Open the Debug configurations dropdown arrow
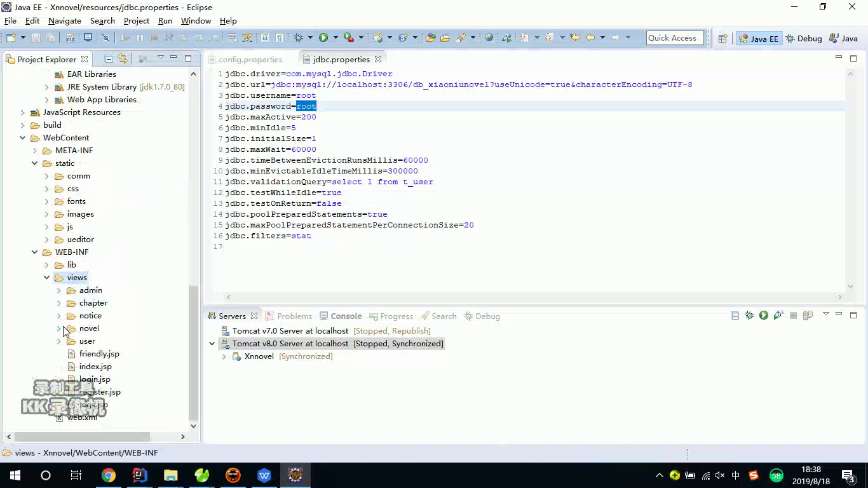868x488 pixels. click(x=309, y=38)
